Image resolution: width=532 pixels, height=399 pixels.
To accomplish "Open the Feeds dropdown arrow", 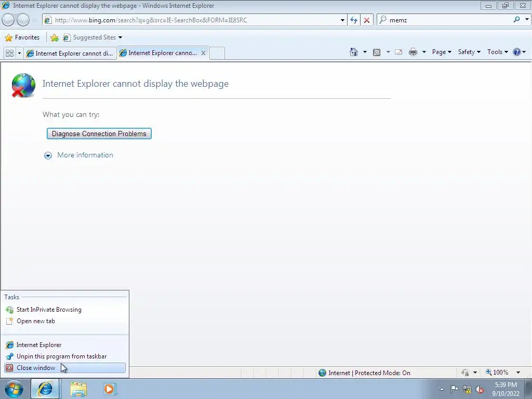I will (x=388, y=52).
